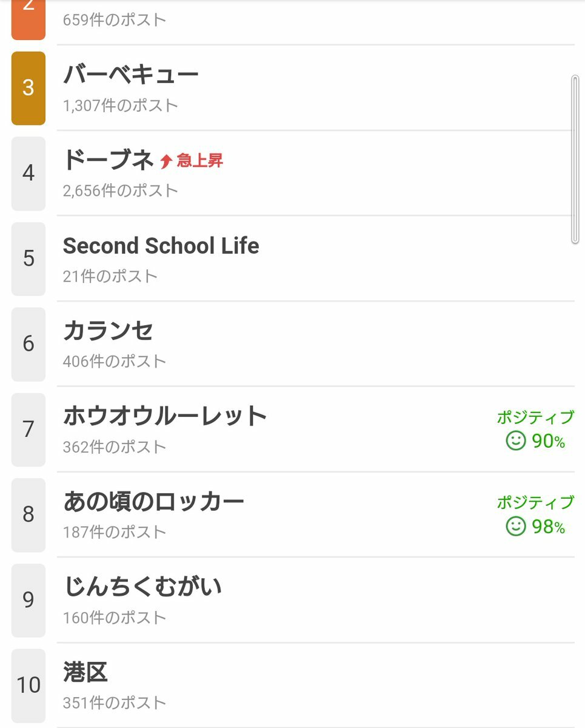This screenshot has width=585, height=728.
Task: Click the ポジティブ 98% sentiment label
Action: 535,515
